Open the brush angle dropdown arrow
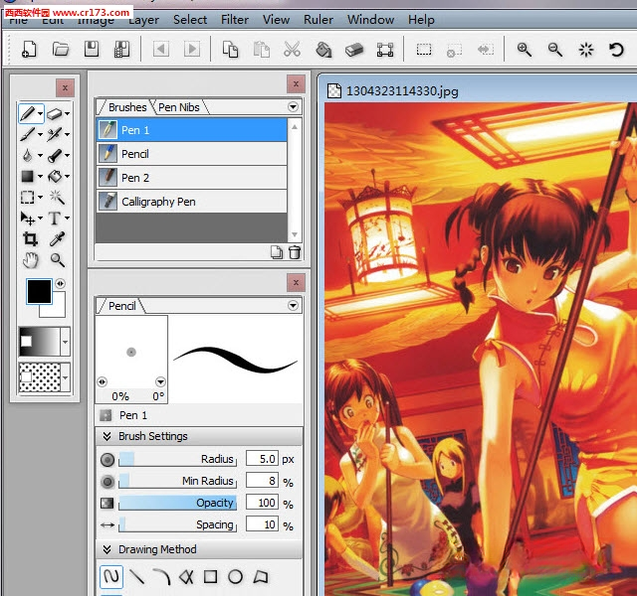The width and height of the screenshot is (637, 596). (160, 381)
